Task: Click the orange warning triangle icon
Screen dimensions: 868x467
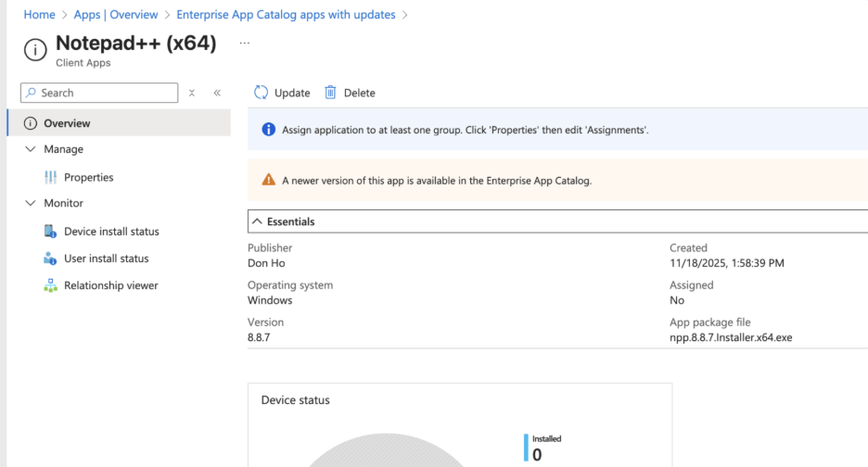Action: (268, 181)
